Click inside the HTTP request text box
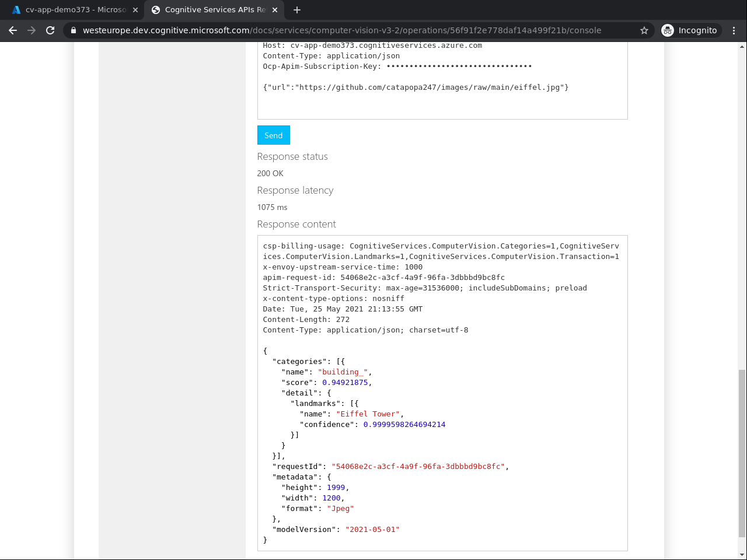The width and height of the screenshot is (747, 560). [442, 80]
